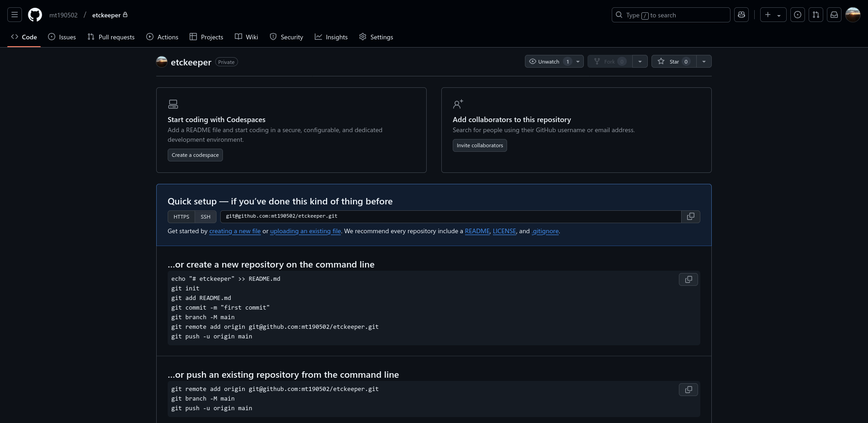Viewport: 868px width, 423px height.
Task: Copy the create-new-repository commands
Action: click(688, 279)
